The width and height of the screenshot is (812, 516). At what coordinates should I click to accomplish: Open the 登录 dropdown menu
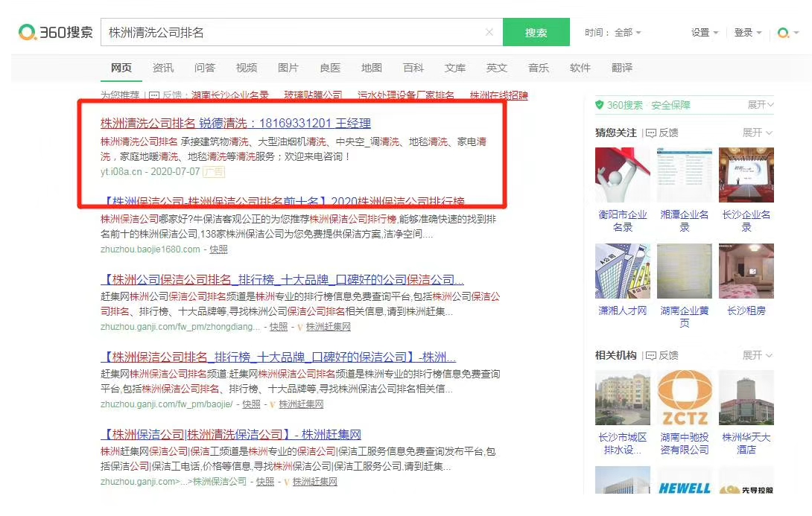pyautogui.click(x=748, y=33)
